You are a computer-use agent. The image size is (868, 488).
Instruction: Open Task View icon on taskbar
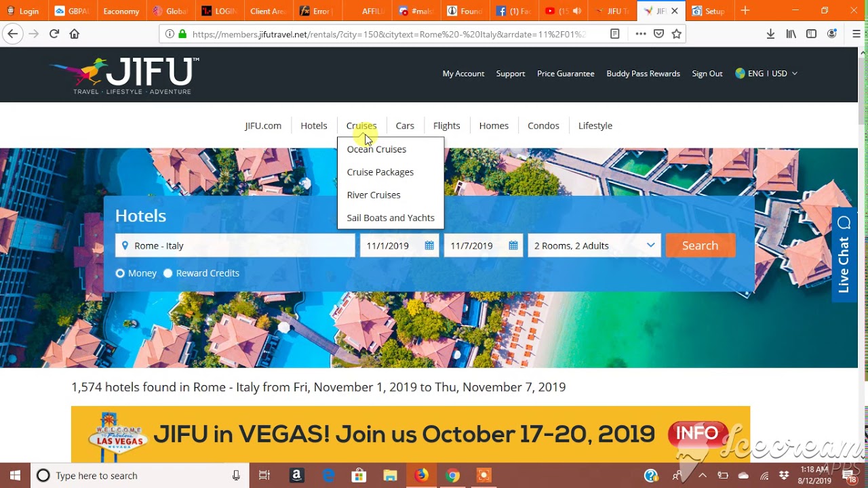point(264,475)
